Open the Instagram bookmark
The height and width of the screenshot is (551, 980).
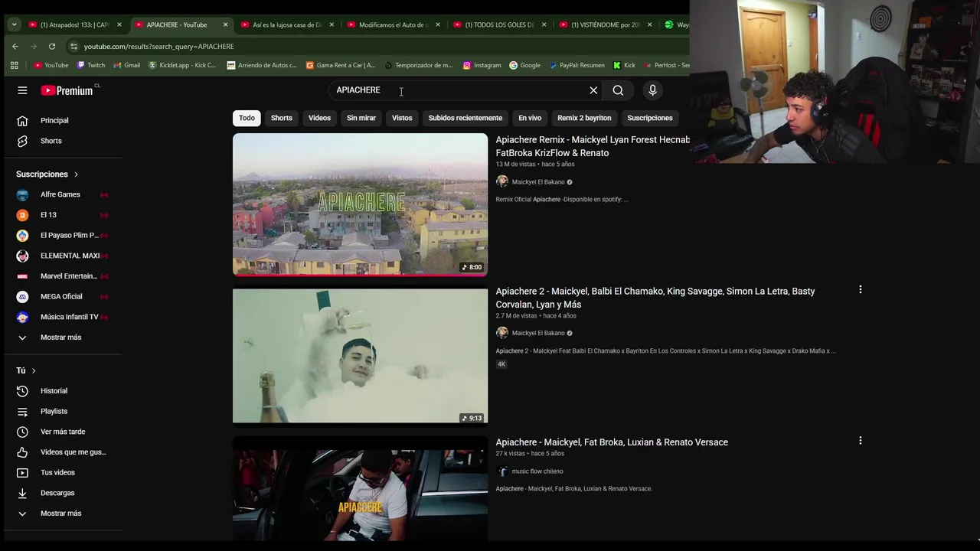[482, 65]
